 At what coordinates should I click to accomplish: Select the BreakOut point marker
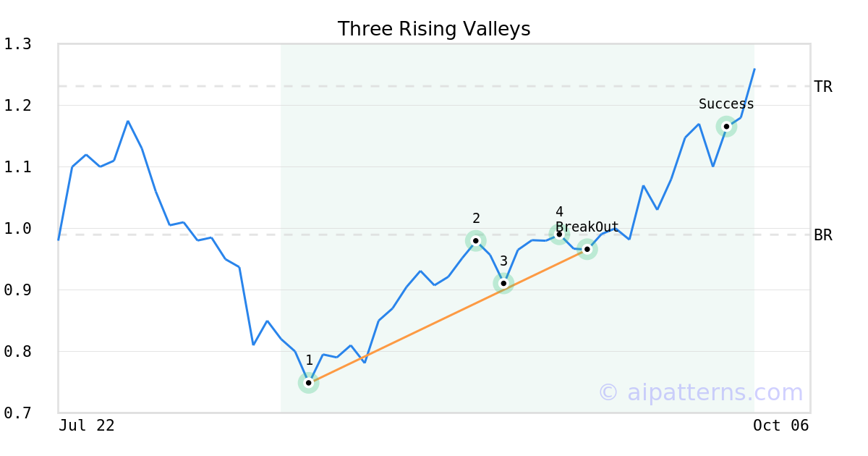[x=587, y=249]
